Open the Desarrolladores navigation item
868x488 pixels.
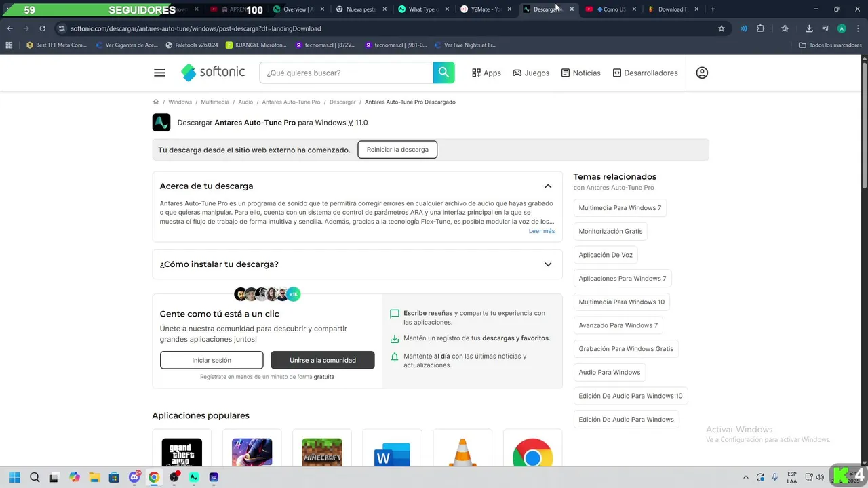(x=645, y=73)
